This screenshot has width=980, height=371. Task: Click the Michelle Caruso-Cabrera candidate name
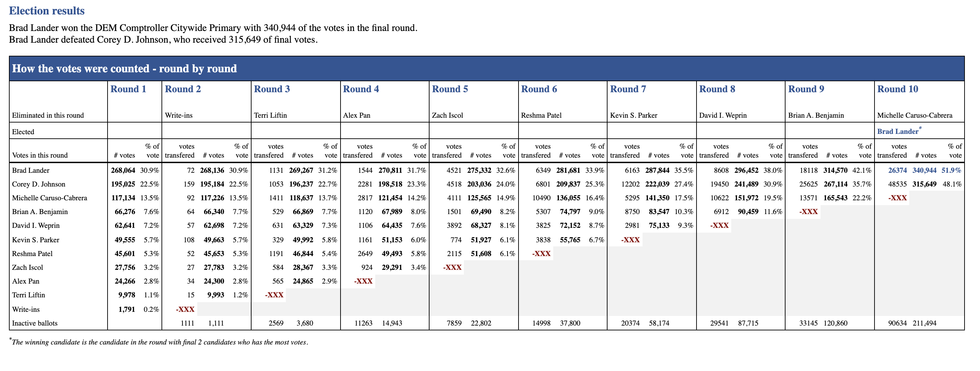pyautogui.click(x=49, y=198)
